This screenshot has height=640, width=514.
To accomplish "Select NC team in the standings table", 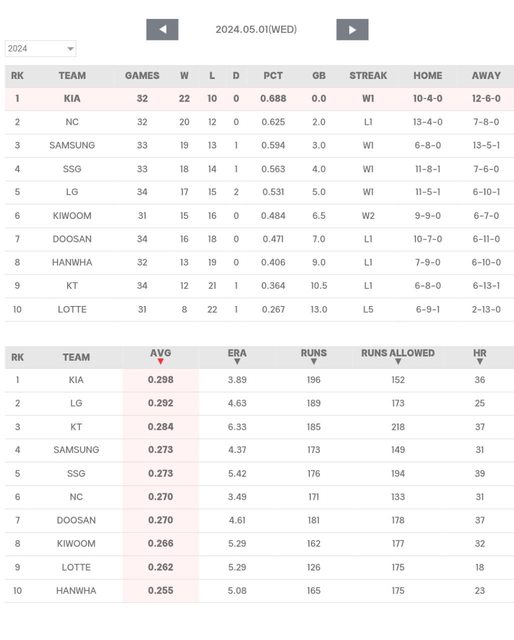I will (72, 122).
